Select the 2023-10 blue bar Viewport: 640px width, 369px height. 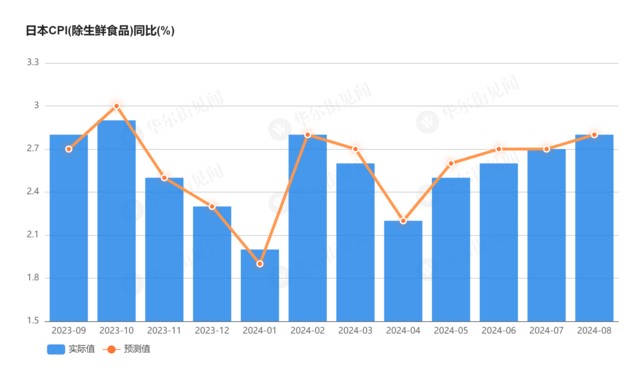pos(116,221)
